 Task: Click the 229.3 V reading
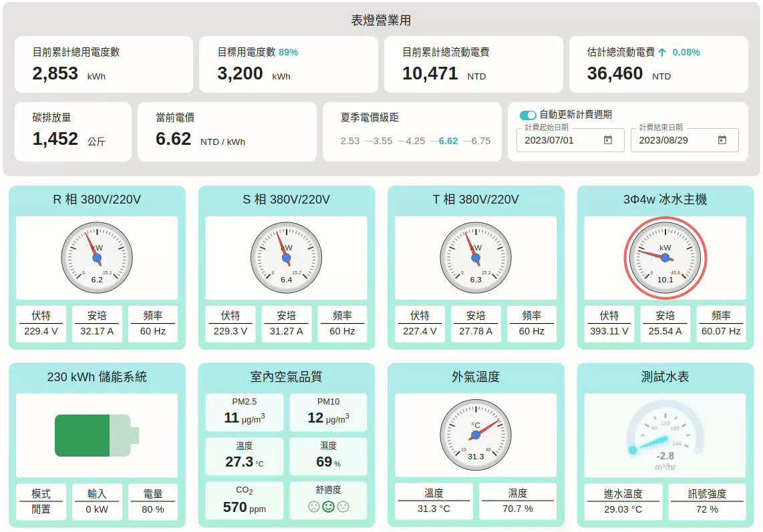tap(230, 331)
